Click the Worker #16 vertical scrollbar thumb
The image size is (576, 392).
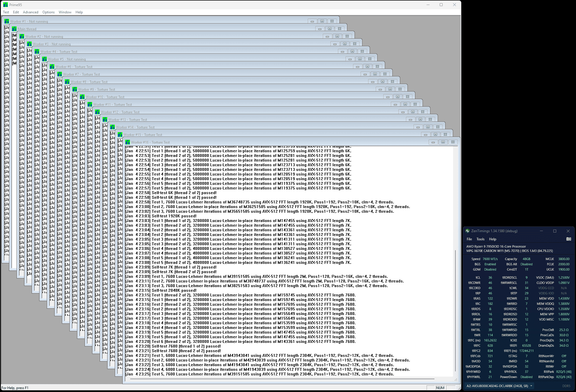click(x=455, y=311)
